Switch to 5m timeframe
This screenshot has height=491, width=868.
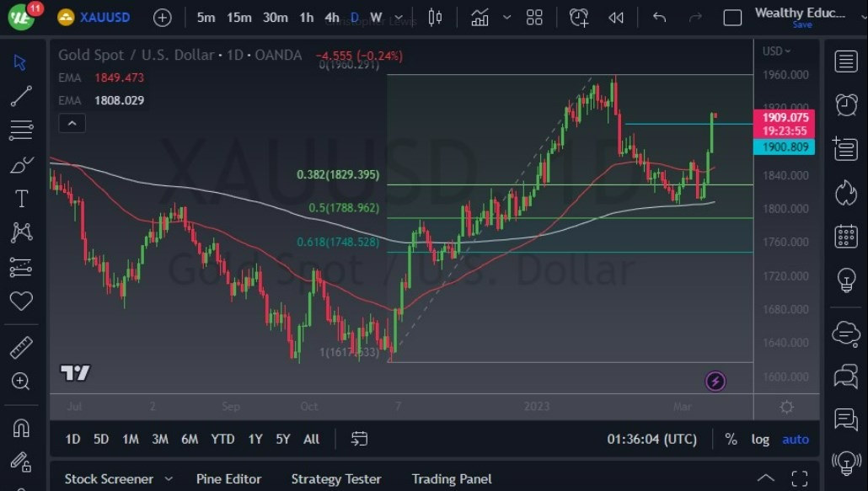[x=206, y=18]
